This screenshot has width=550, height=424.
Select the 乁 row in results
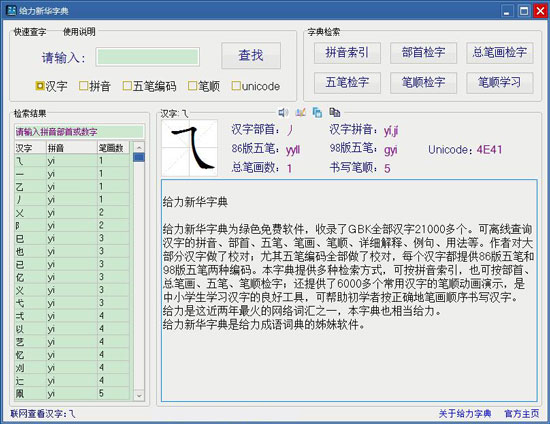72,161
